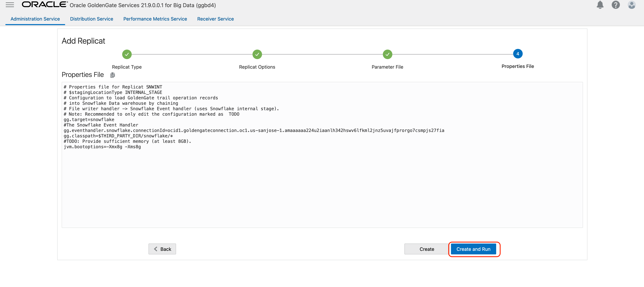
Task: Go back to the Parameter File step
Action: click(x=162, y=249)
